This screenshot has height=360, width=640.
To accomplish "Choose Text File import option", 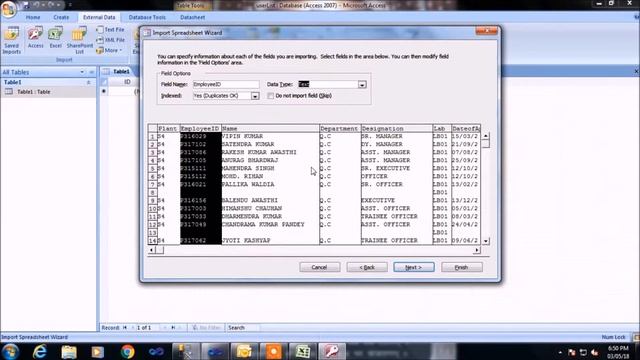I will click(x=110, y=30).
